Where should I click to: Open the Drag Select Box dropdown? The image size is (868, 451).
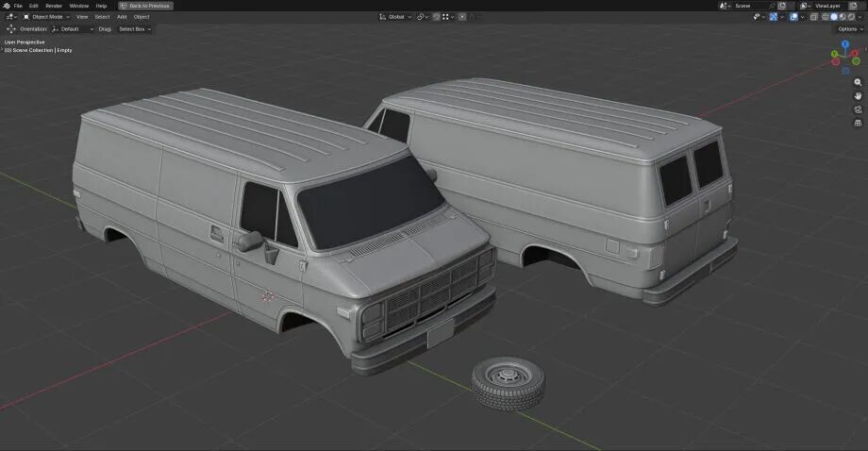click(135, 28)
